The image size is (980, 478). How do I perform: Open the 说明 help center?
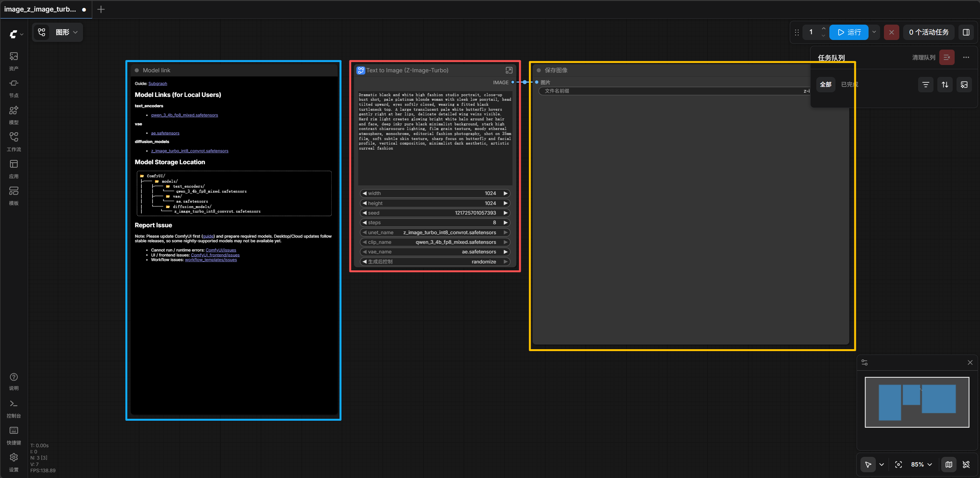point(14,381)
